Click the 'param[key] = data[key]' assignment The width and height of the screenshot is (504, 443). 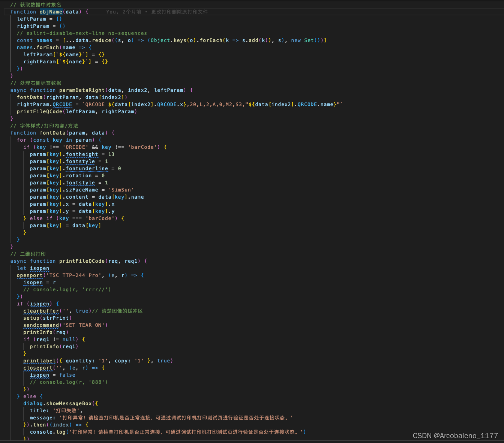66,225
